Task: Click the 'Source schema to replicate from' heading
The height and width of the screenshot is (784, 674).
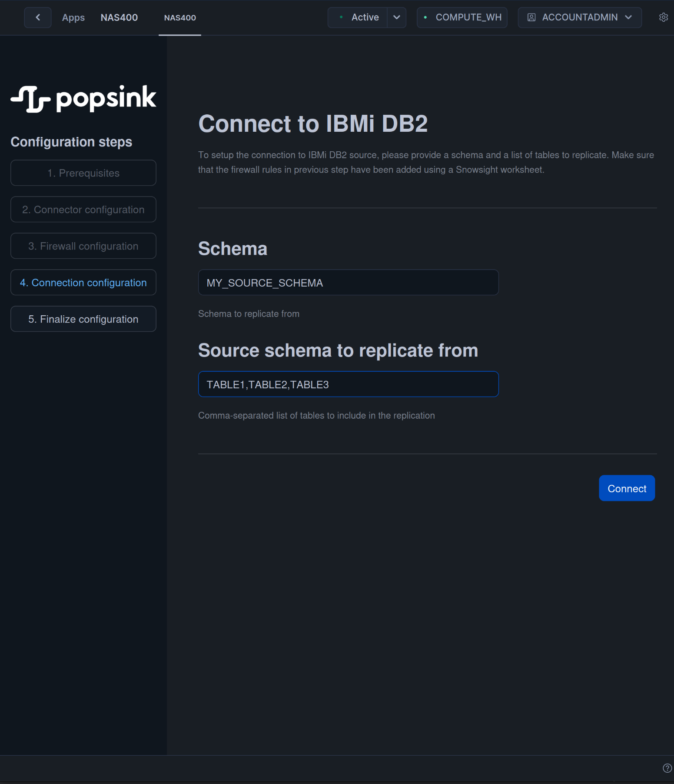Action: click(x=338, y=350)
